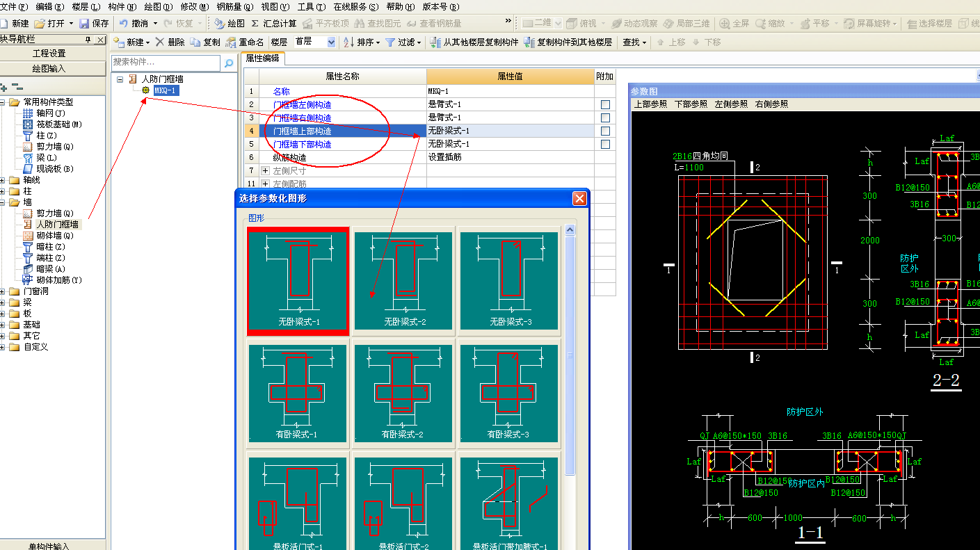
Task: Click the 保存 save icon
Action: tap(84, 23)
